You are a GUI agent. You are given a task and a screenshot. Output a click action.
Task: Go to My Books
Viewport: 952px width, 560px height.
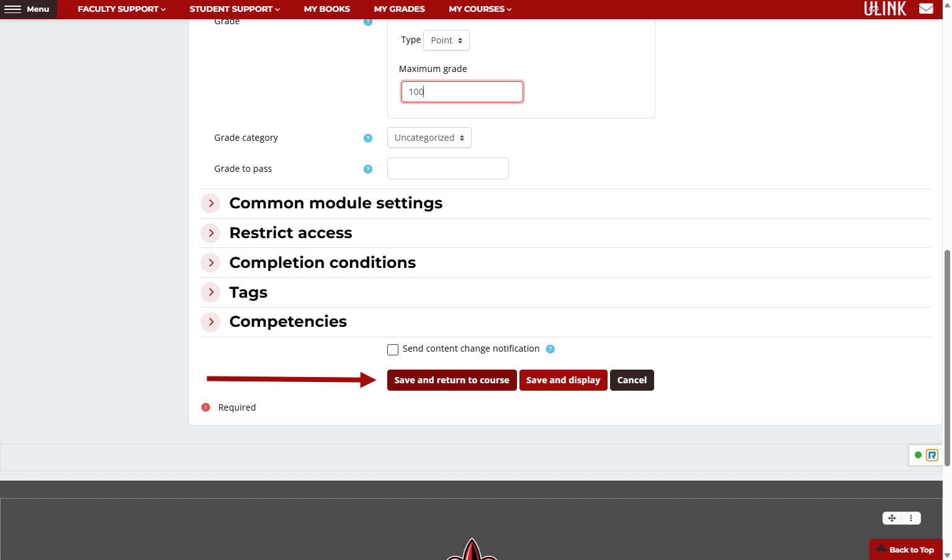[327, 9]
